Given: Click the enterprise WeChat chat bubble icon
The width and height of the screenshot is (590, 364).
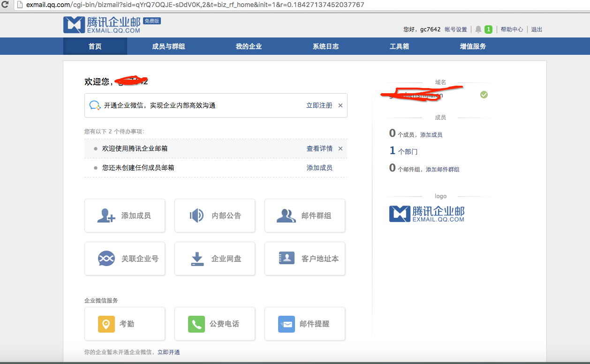Looking at the screenshot, I should click(95, 105).
